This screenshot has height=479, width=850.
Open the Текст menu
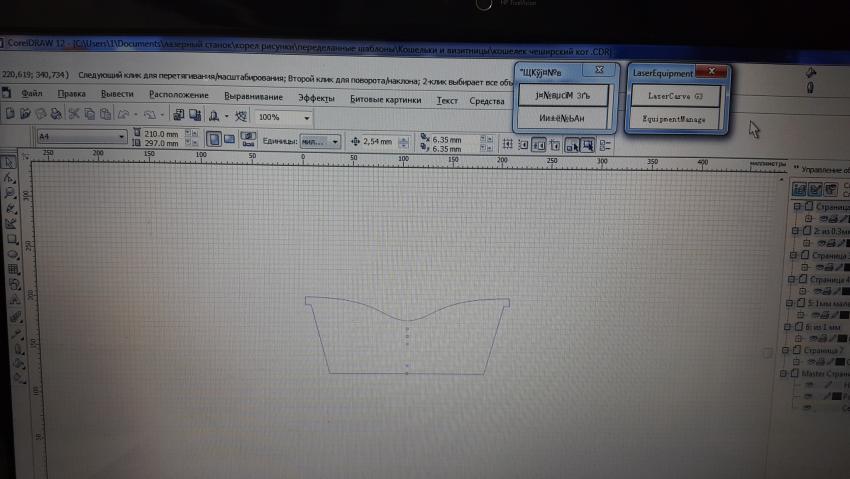point(447,100)
